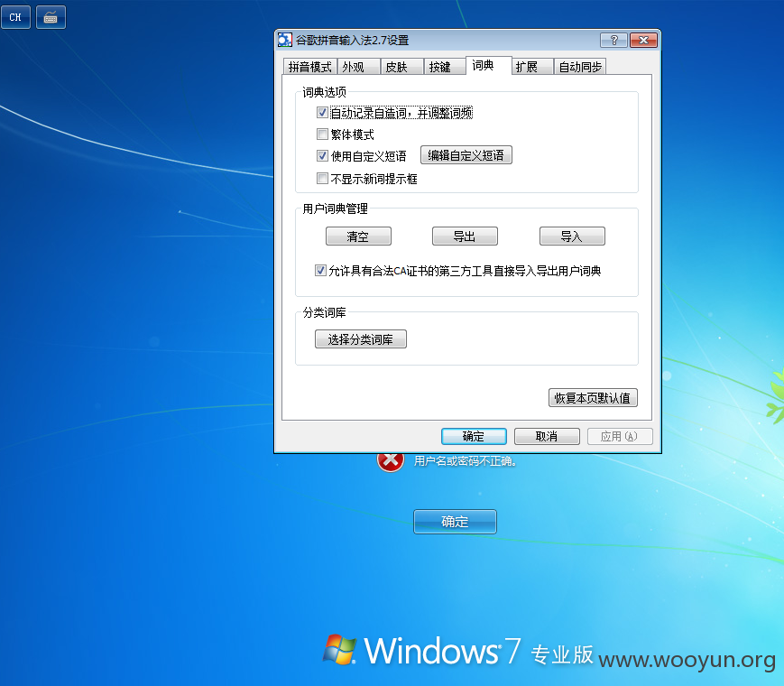Click the 应用(A) button
The height and width of the screenshot is (686, 784).
(x=620, y=436)
